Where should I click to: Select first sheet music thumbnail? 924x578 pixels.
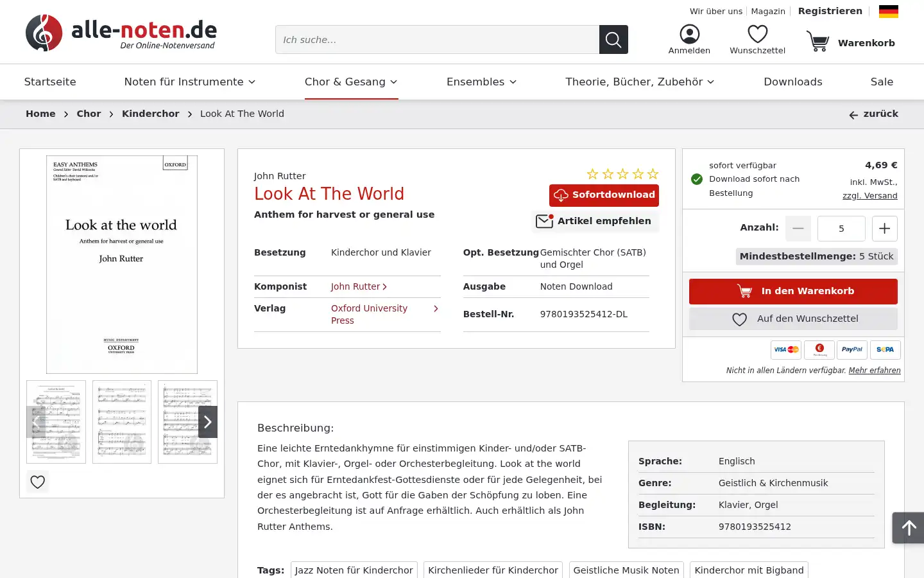click(x=56, y=422)
